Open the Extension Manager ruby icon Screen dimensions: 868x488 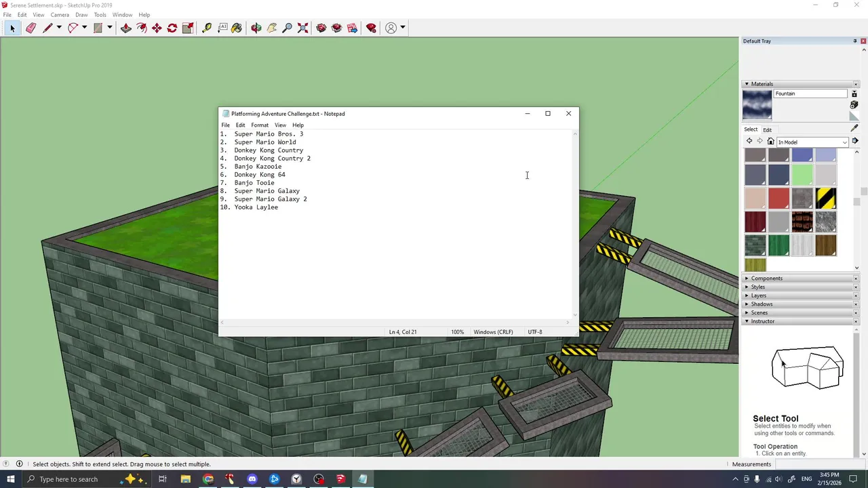(371, 28)
